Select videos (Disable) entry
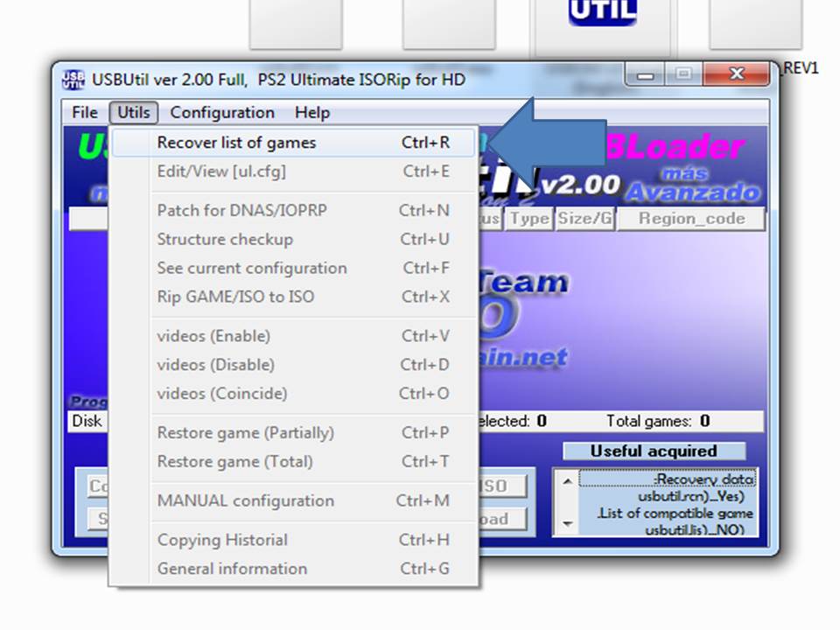Viewport: 840px width, 630px height. click(293, 365)
